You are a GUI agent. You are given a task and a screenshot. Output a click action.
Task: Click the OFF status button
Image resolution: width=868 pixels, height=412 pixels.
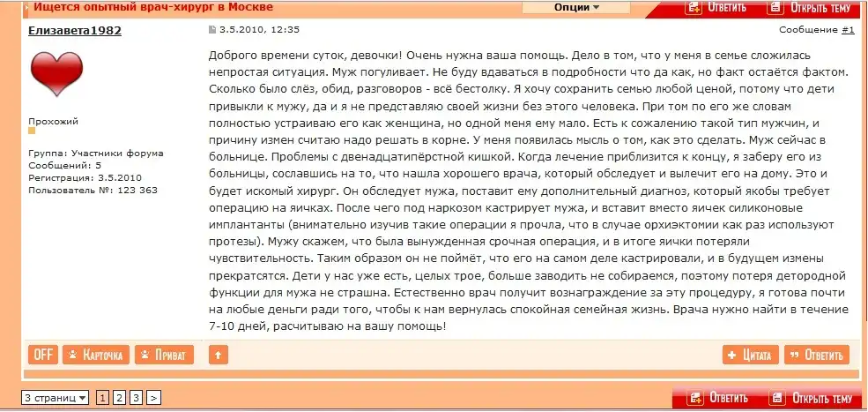[43, 355]
